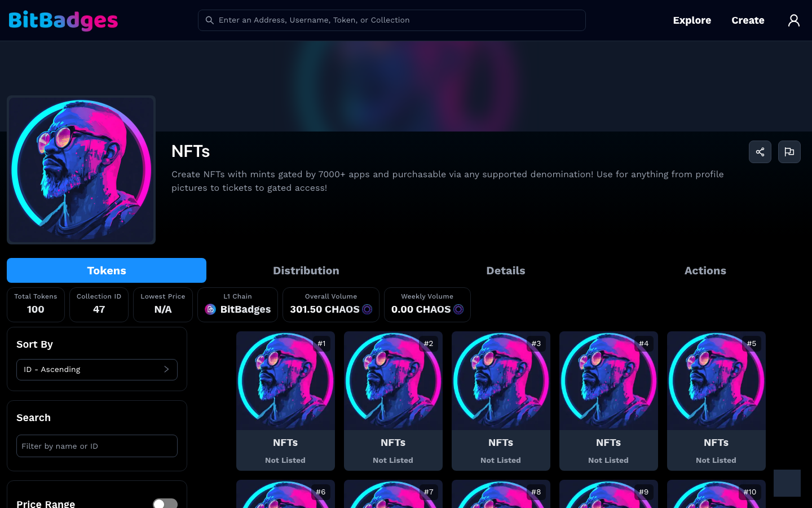This screenshot has width=812, height=508.
Task: Click the Weekly Volume 0.00 CHAOS value
Action: (x=421, y=309)
